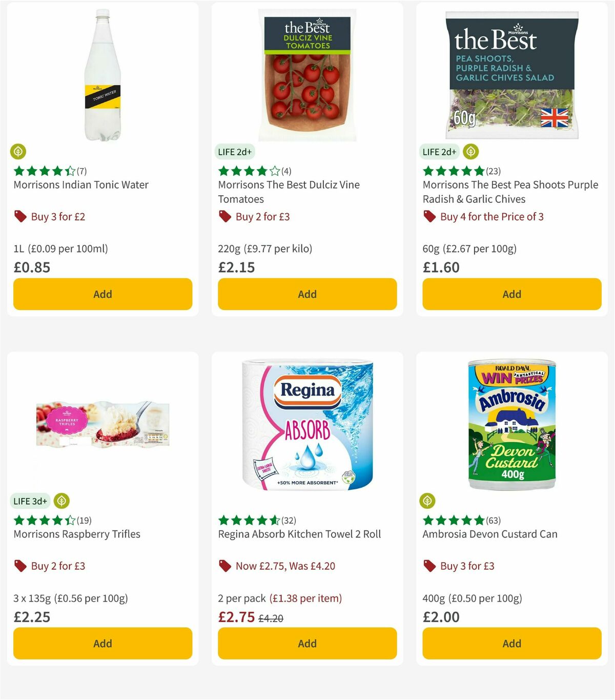This screenshot has height=700, width=615.
Task: Click the offer tag icon next to 'Buy 4 for the Price of 3'
Action: (x=429, y=216)
